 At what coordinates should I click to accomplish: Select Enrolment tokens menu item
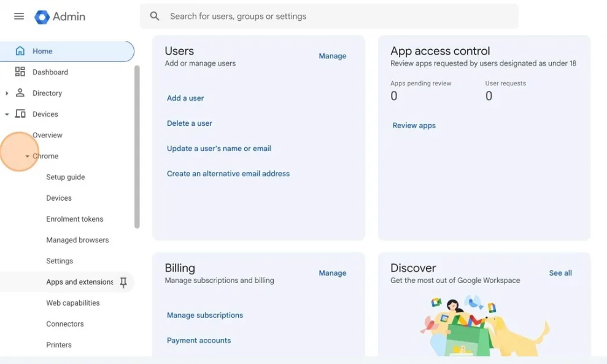pyautogui.click(x=74, y=219)
